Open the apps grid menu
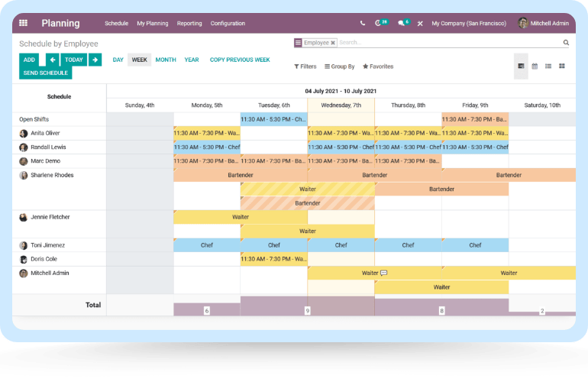 (x=23, y=24)
